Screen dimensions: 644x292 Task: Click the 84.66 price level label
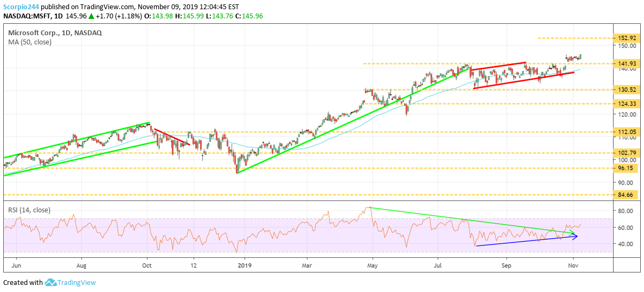pos(625,194)
